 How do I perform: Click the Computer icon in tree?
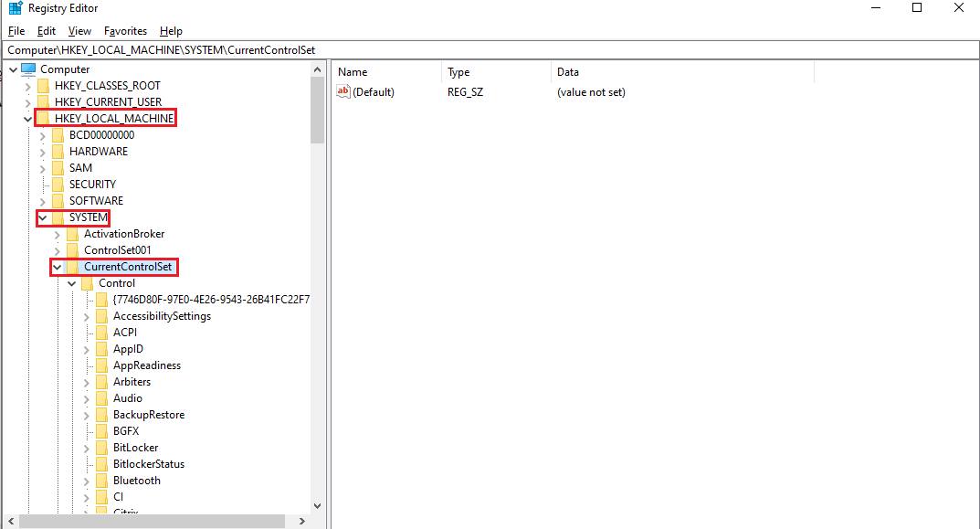(x=28, y=69)
